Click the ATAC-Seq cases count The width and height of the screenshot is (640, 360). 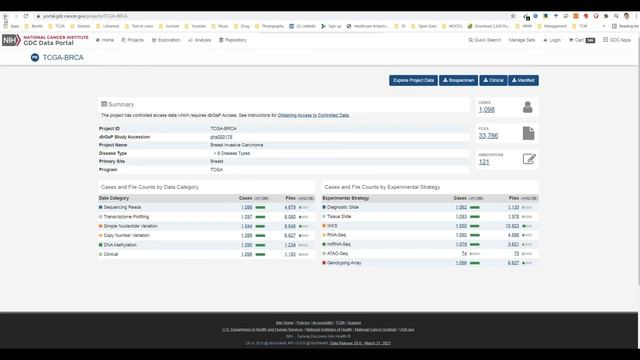coord(464,253)
